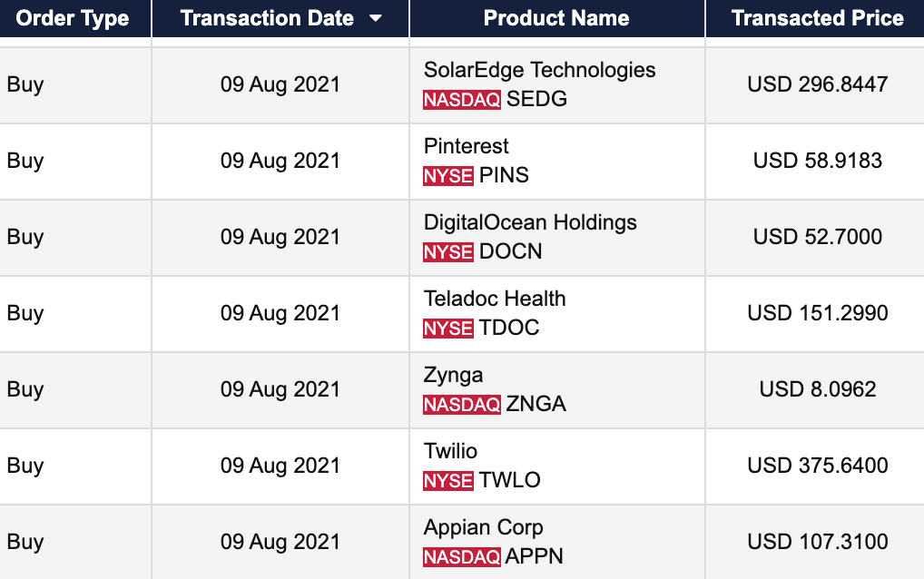924x579 pixels.
Task: Click the Zynga product name
Action: 453,375
